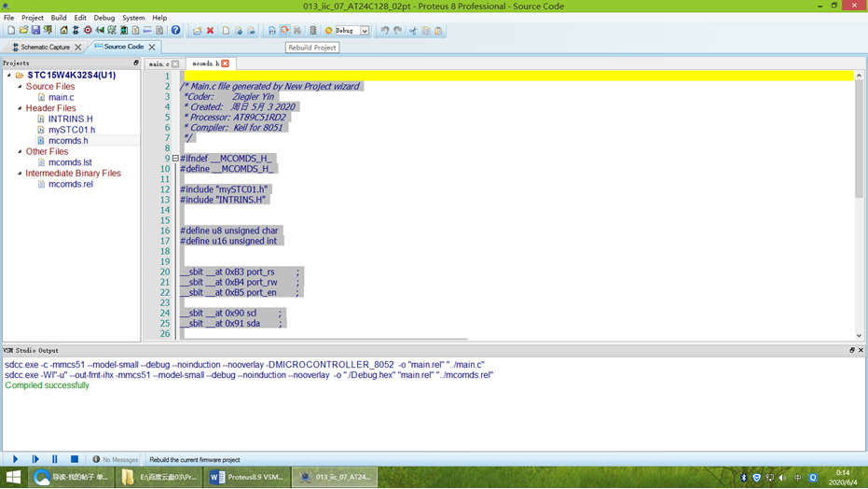Collapse the STC15W4K32S4(U1) project node
The height and width of the screenshot is (489, 868).
[x=9, y=75]
